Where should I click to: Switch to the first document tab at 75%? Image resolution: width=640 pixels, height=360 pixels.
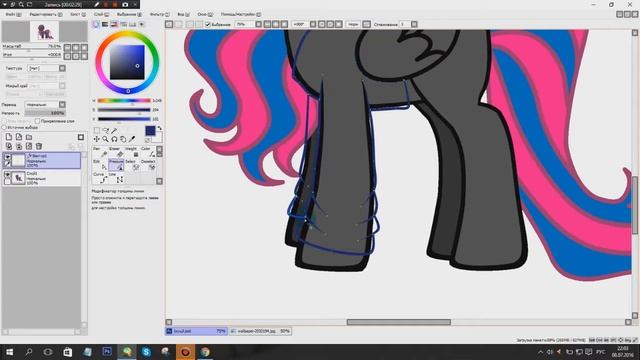pyautogui.click(x=196, y=331)
